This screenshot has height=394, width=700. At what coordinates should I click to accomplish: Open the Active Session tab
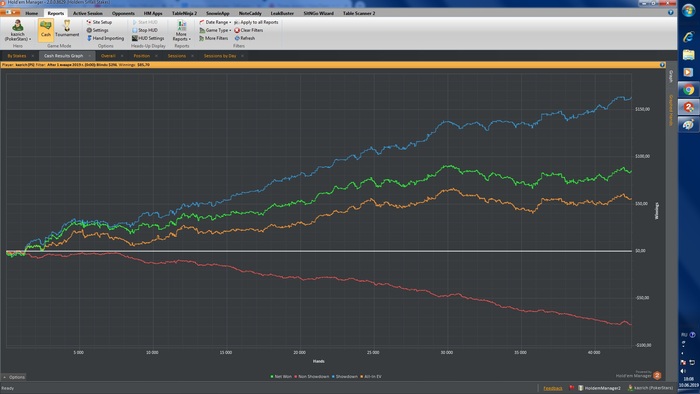click(x=88, y=13)
